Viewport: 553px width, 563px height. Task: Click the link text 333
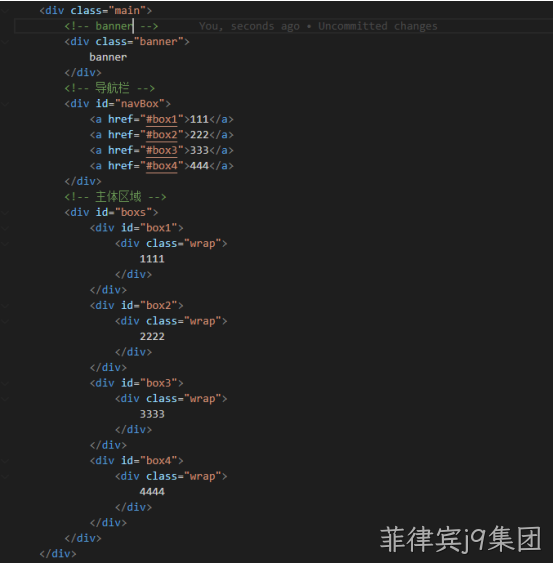point(199,150)
